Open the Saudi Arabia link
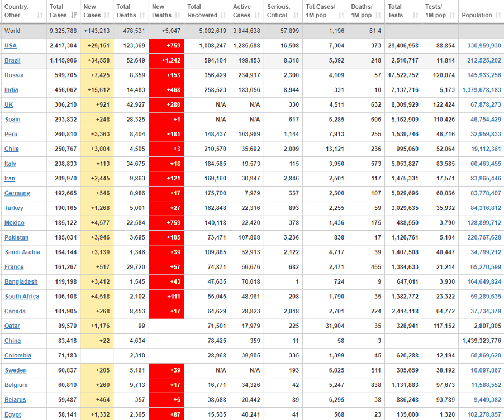The width and height of the screenshot is (504, 420). [x=22, y=252]
